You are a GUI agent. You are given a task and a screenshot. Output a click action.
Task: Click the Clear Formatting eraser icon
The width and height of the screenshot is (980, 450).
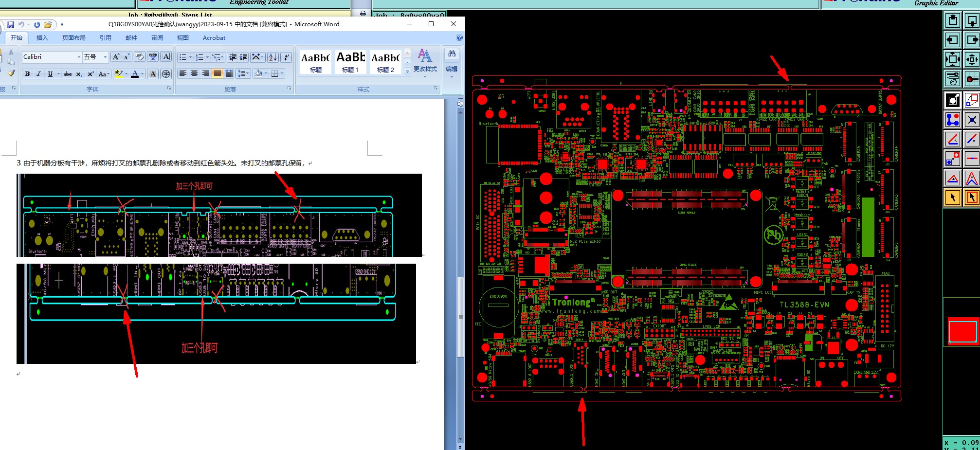pyautogui.click(x=140, y=57)
